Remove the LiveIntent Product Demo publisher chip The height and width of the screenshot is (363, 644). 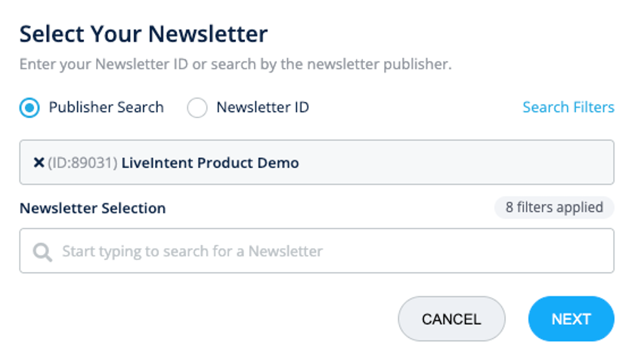tap(39, 163)
